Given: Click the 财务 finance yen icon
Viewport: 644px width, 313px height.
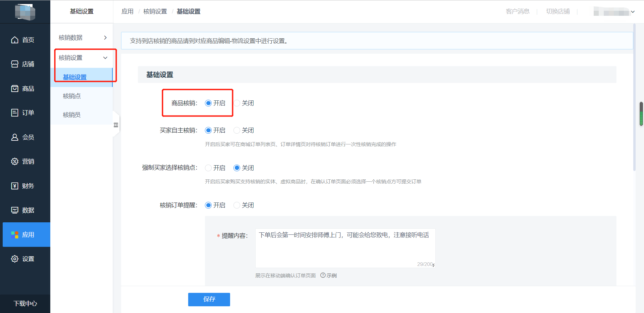Looking at the screenshot, I should point(15,186).
